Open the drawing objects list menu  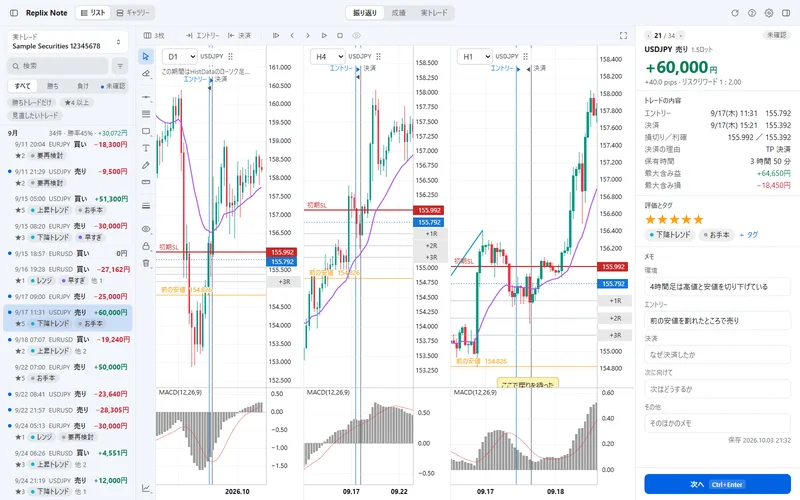click(146, 206)
